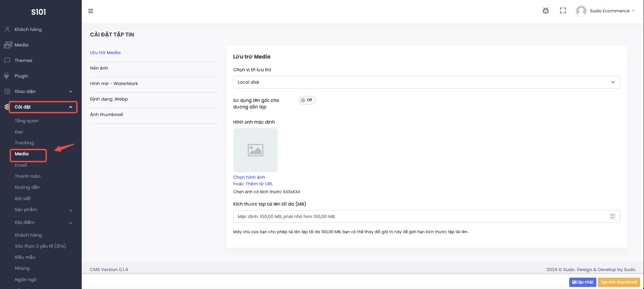The height and width of the screenshot is (289, 644).
Task: Open Ngôn ngữ settings submenu
Action: (26, 280)
